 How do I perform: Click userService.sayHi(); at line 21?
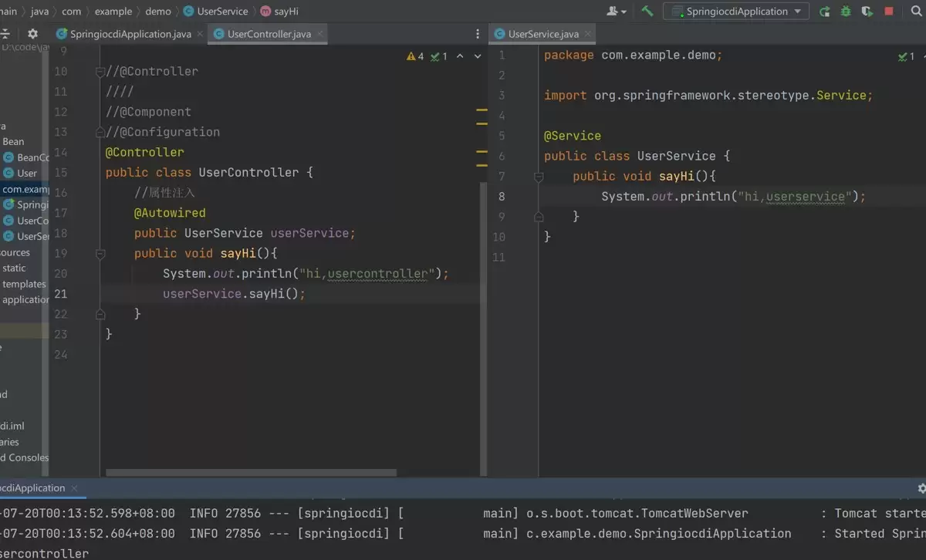coord(234,294)
